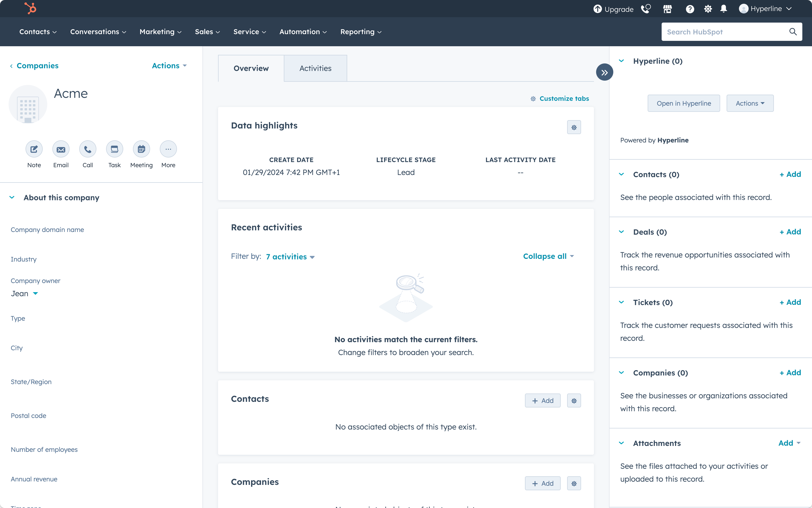812x508 pixels.
Task: Add a company from sidebar Companies (0)
Action: [790, 372]
